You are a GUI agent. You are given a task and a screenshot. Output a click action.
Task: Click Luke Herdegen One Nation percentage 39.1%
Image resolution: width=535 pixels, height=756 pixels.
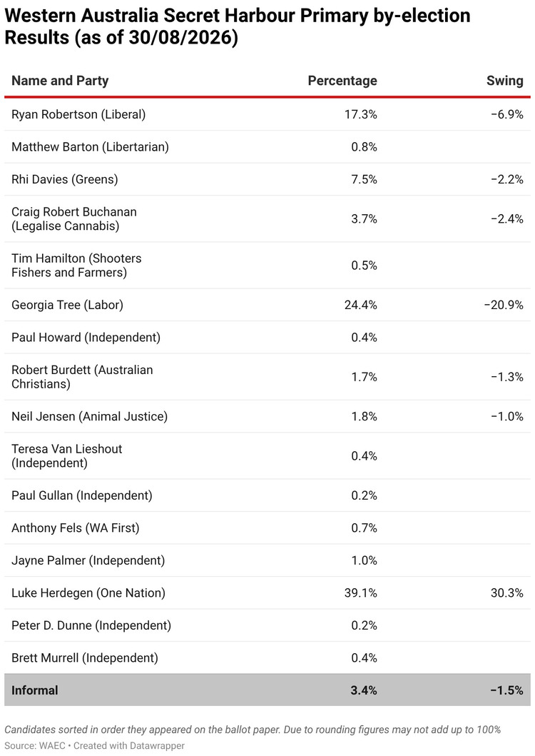tap(360, 593)
